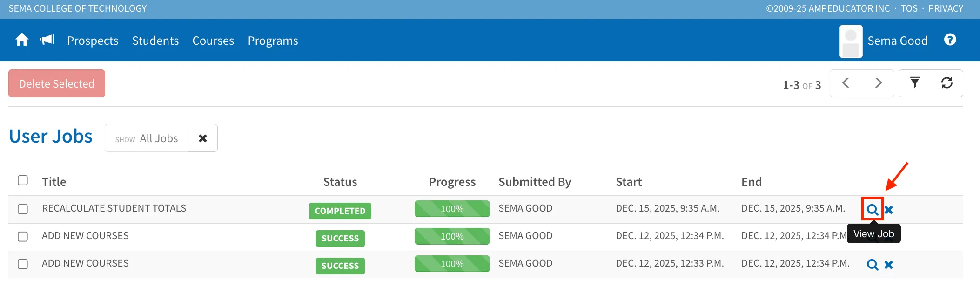Click the Recalculate Student Totals progress bar
This screenshot has height=288, width=980.
pos(452,209)
